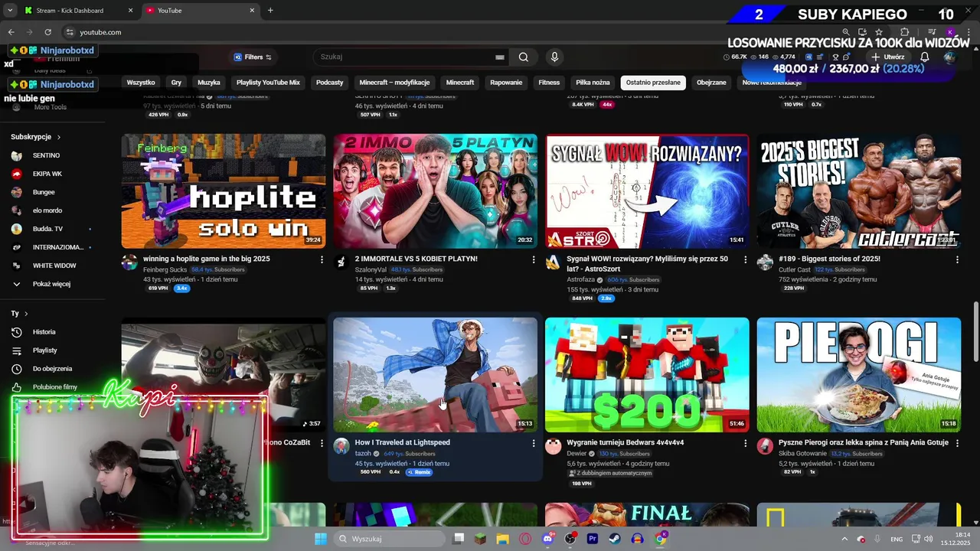Show hidden system tray icons chevron

point(844,539)
